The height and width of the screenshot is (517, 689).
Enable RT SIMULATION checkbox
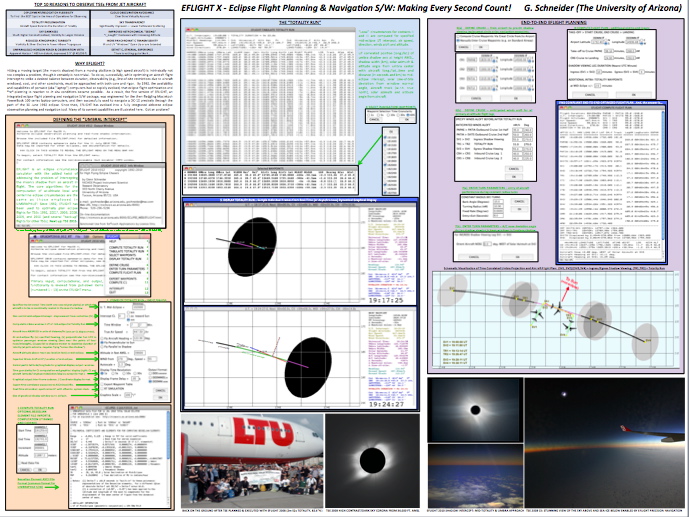pos(102,389)
